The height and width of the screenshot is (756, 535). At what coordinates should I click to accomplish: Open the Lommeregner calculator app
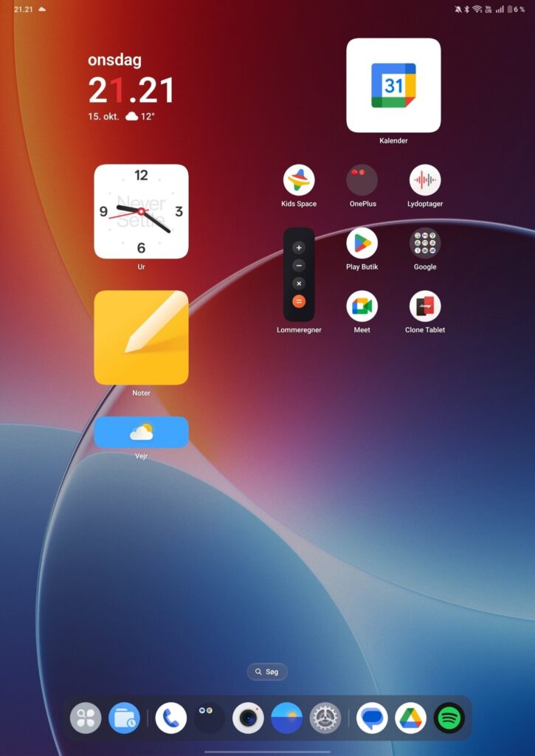point(299,275)
